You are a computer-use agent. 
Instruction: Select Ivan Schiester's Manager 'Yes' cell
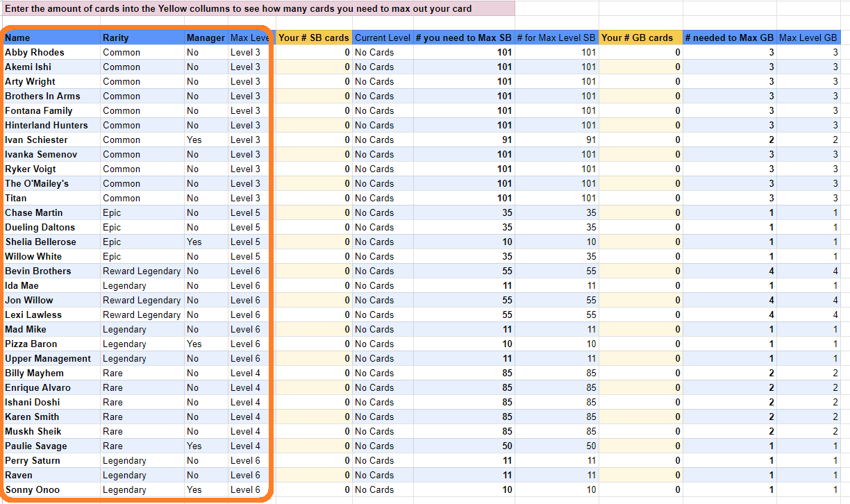click(x=206, y=140)
